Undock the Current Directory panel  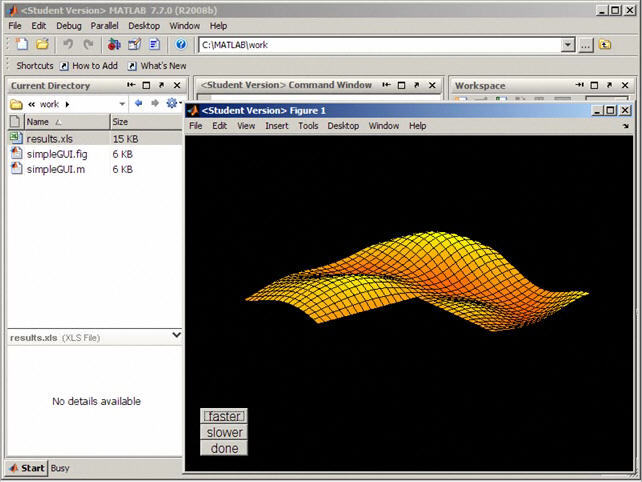coord(161,85)
